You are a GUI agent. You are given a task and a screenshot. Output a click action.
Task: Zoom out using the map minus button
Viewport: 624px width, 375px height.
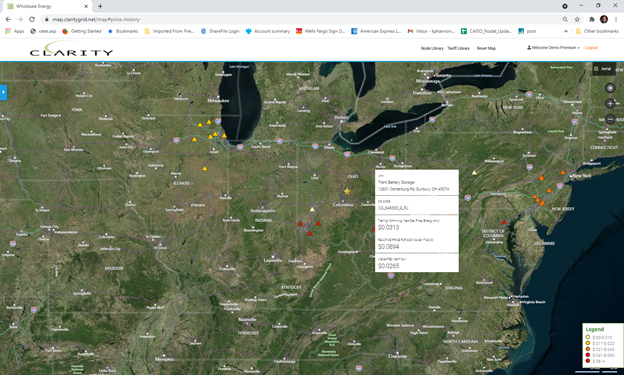(x=610, y=119)
